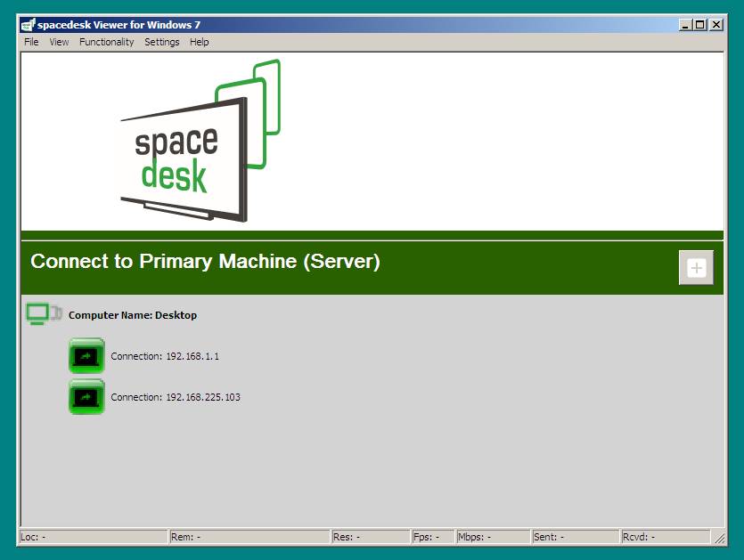Select Connection: 192.168.1.1 text
Screen dimensions: 744x560
tap(165, 356)
